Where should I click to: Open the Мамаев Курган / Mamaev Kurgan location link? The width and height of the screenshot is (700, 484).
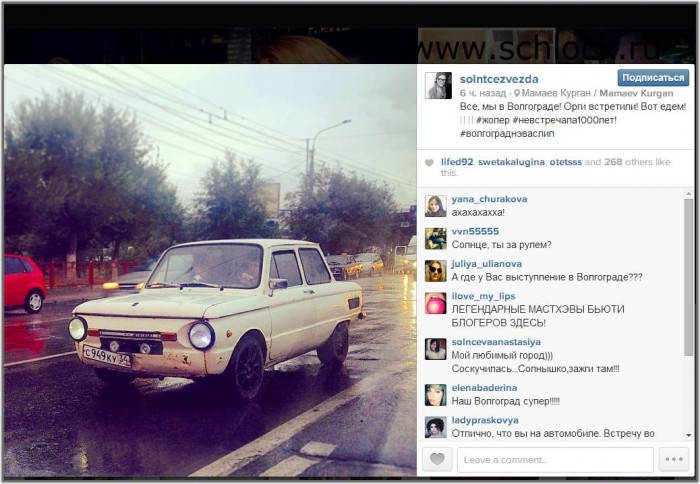(x=597, y=93)
